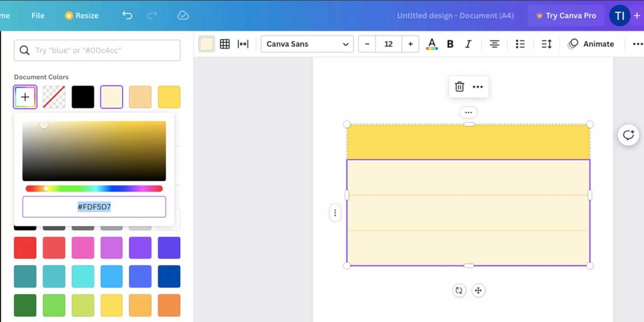Click the add comment bubble icon

[628, 135]
